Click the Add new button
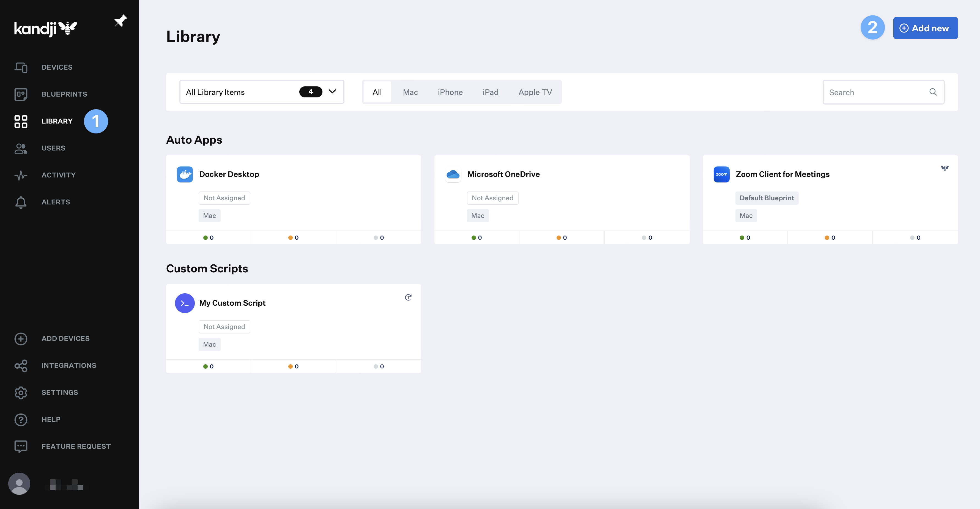Image resolution: width=980 pixels, height=509 pixels. [925, 28]
